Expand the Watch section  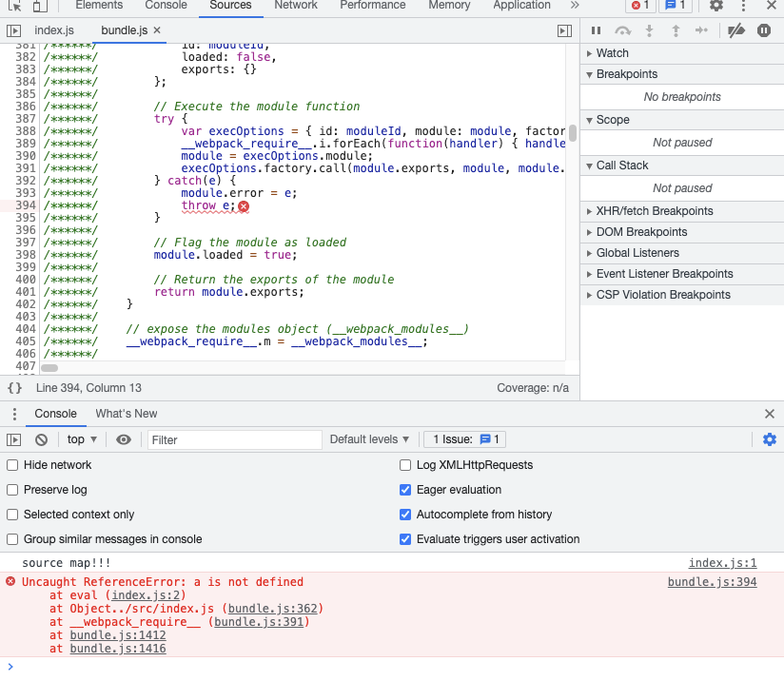682,53
